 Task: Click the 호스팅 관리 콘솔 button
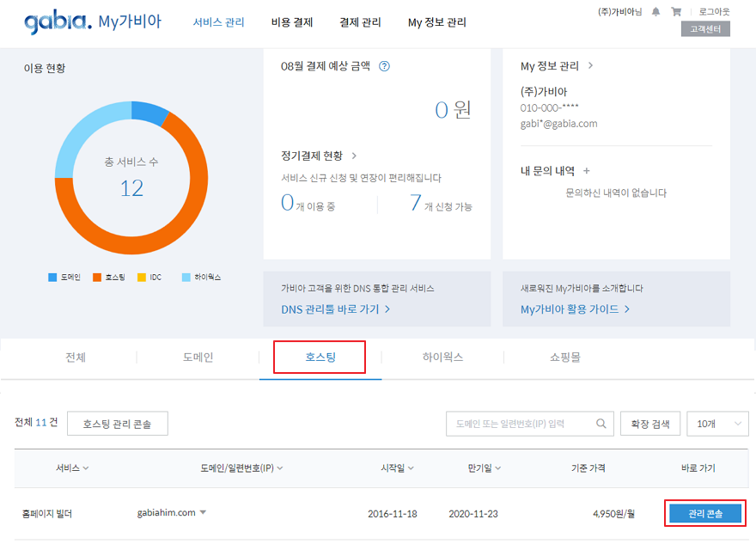[117, 424]
